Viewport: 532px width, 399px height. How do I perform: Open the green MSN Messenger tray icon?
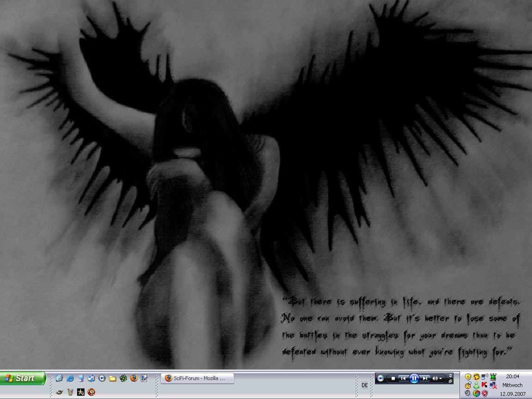click(476, 385)
